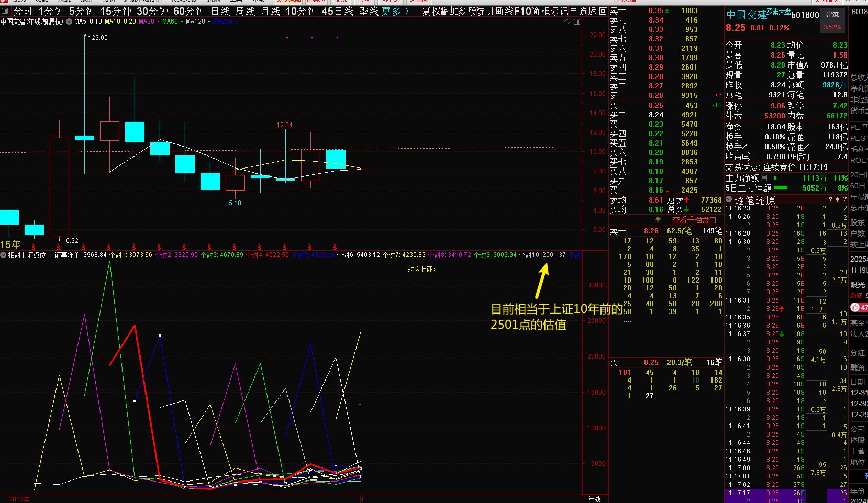Click the 买十 price 8.16 row
This screenshot has height=503, width=868.
666,190
